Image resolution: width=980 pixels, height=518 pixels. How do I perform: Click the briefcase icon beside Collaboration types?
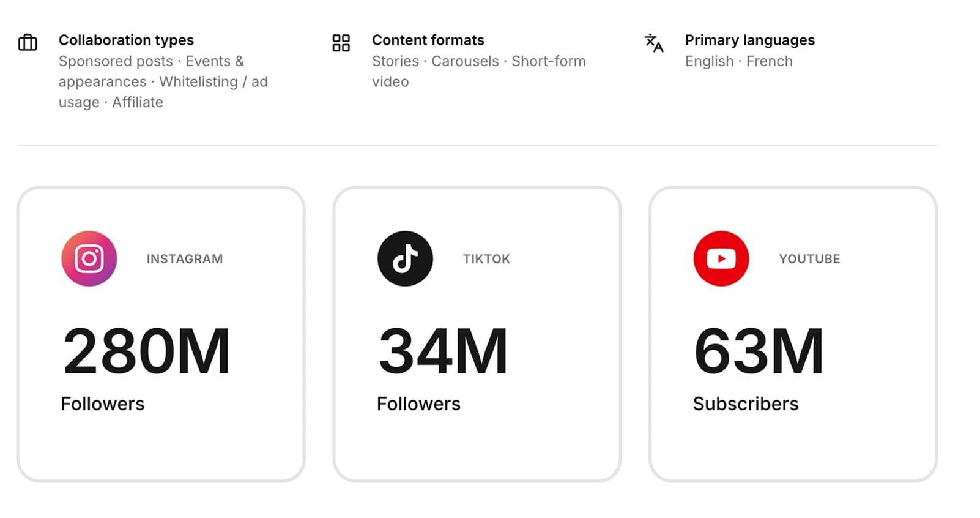[x=28, y=42]
